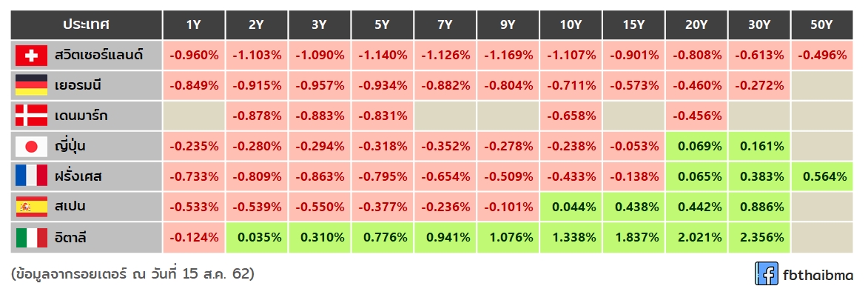Select Japan 20Y yield 0.069%
Viewport: 868px width, 306px height.
[696, 146]
